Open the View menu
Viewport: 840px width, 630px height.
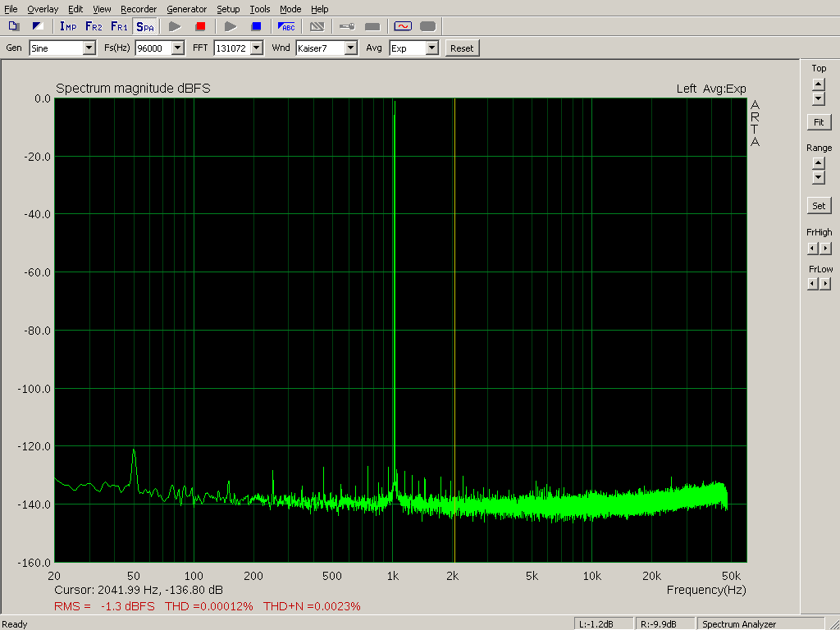[102, 9]
